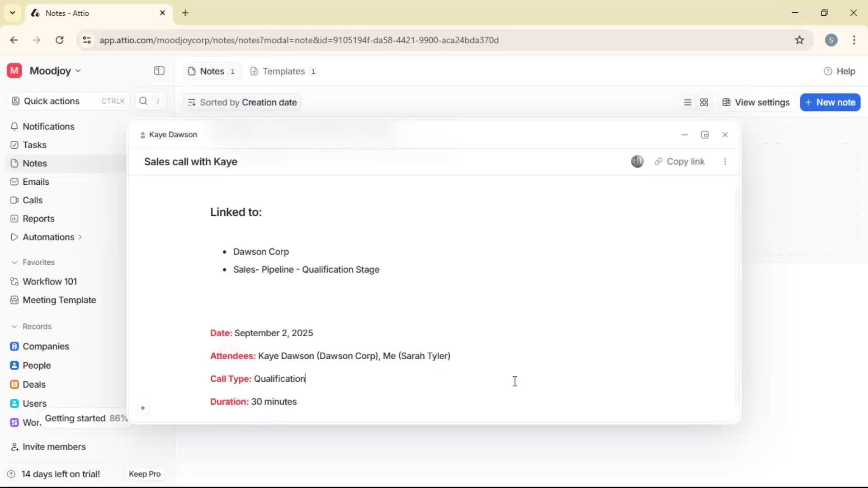Click the New note button
This screenshot has width=868, height=488.
coord(830,102)
